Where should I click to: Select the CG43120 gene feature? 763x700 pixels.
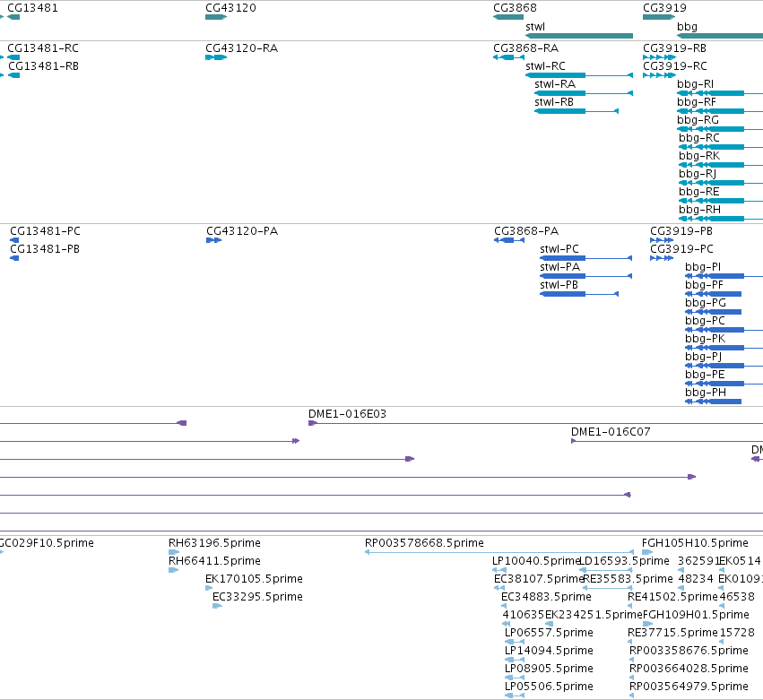pyautogui.click(x=216, y=17)
